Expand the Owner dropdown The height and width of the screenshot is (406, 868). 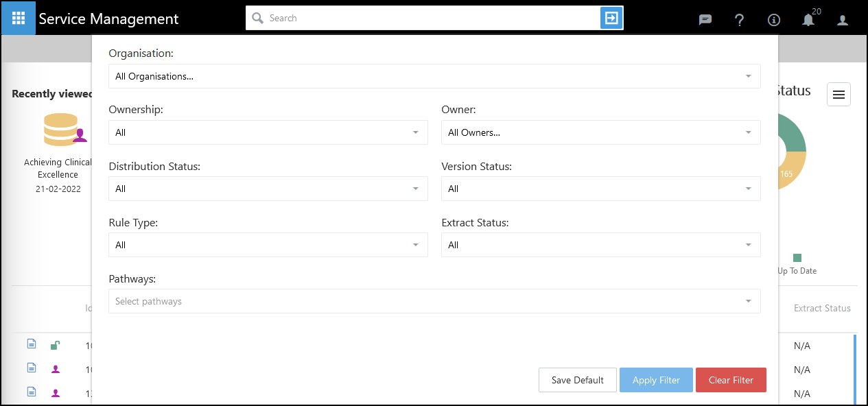(x=600, y=132)
